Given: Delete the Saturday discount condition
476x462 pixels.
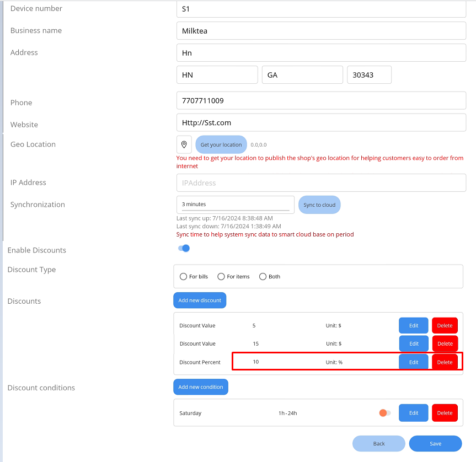Looking at the screenshot, I should tap(445, 413).
